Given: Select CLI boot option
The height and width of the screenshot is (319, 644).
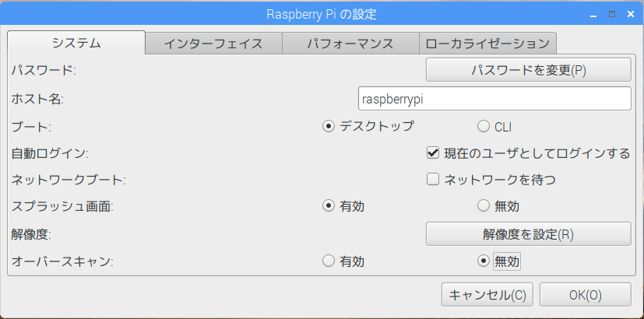Looking at the screenshot, I should click(495, 127).
